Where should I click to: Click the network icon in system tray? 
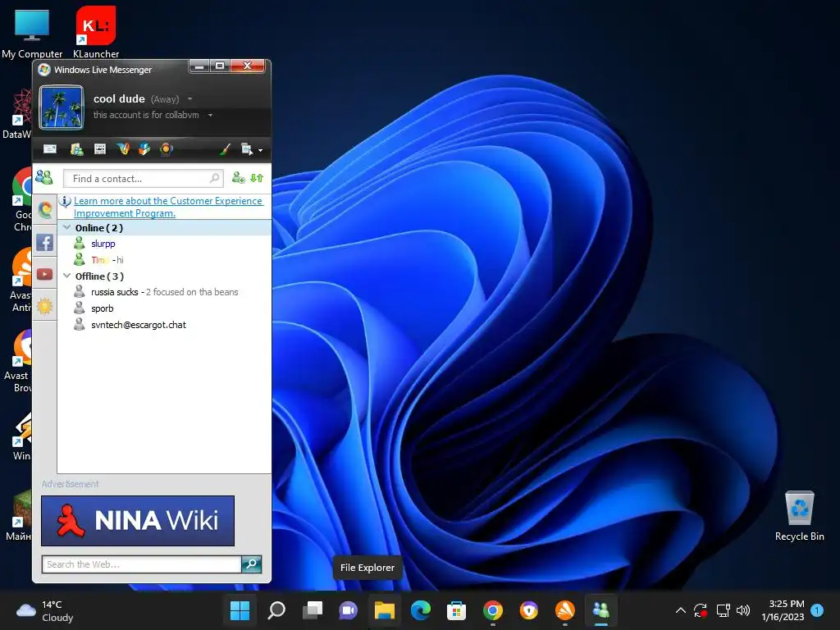pyautogui.click(x=724, y=610)
